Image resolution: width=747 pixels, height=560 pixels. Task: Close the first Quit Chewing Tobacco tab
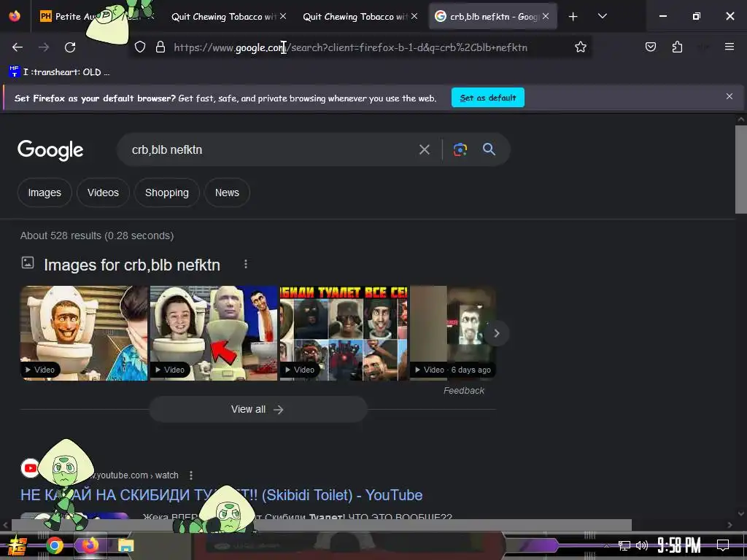click(x=283, y=16)
